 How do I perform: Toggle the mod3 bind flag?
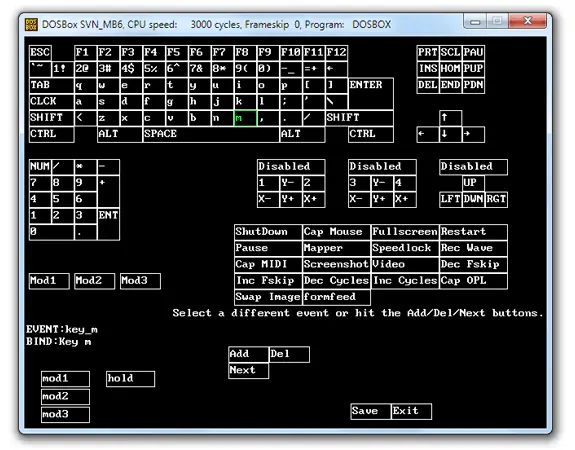click(65, 415)
